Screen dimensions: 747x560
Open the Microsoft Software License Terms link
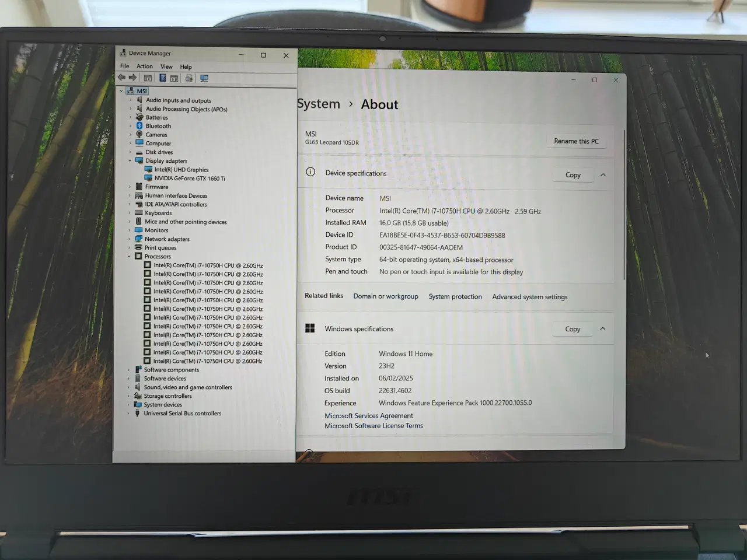(x=373, y=426)
